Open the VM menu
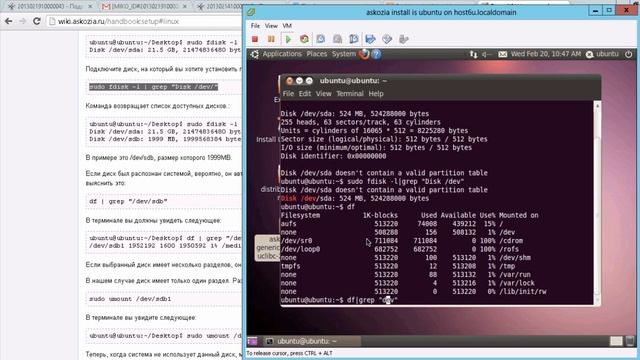This screenshot has width=640, height=360. tap(287, 26)
